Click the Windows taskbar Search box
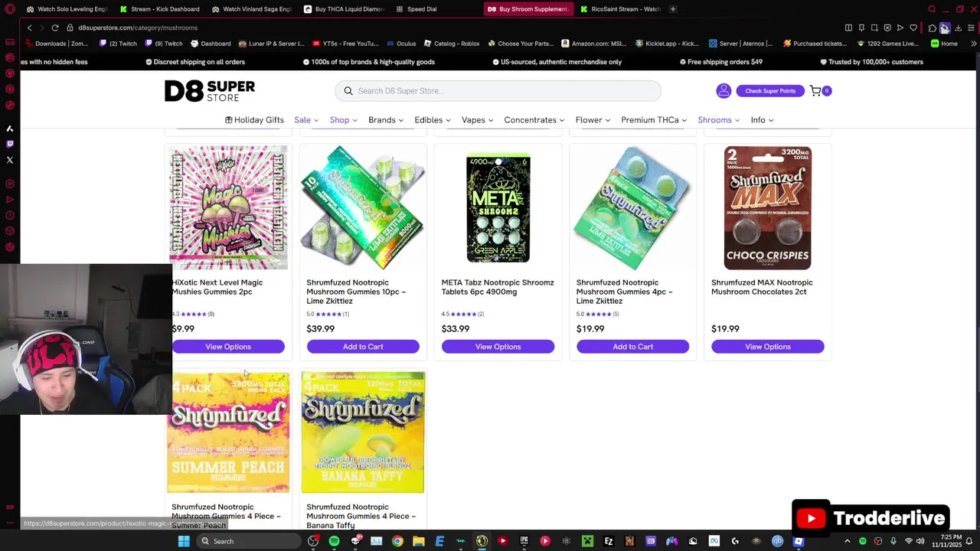Image resolution: width=980 pixels, height=551 pixels. (x=249, y=541)
